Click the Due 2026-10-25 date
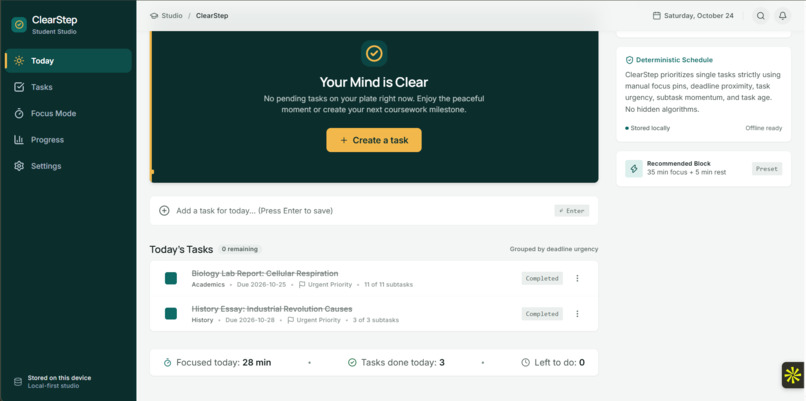This screenshot has width=806, height=401. tap(262, 284)
